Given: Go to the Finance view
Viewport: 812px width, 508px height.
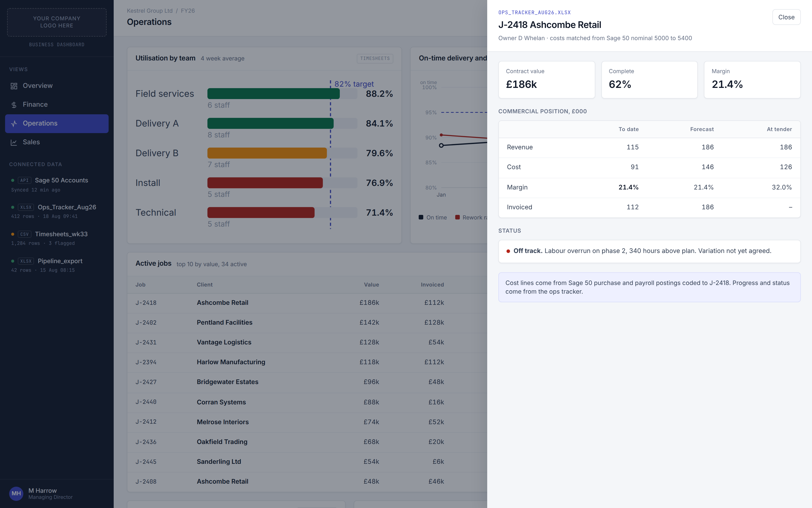Looking at the screenshot, I should 57,104.
